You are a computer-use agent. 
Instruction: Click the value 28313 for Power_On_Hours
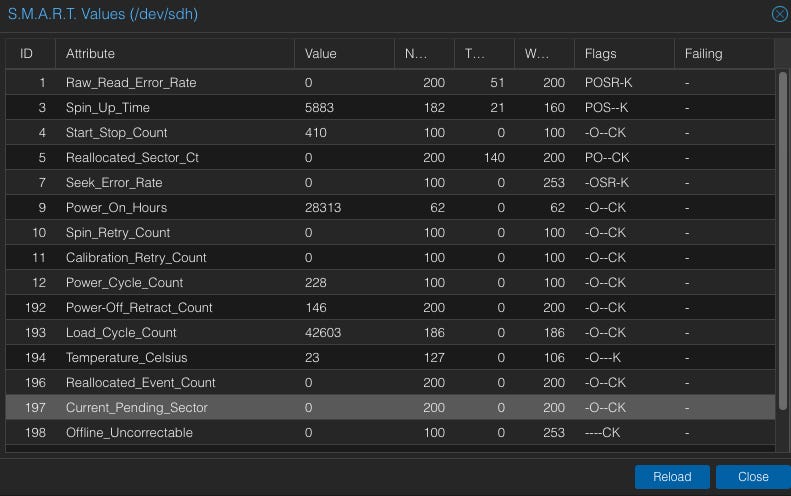point(323,207)
